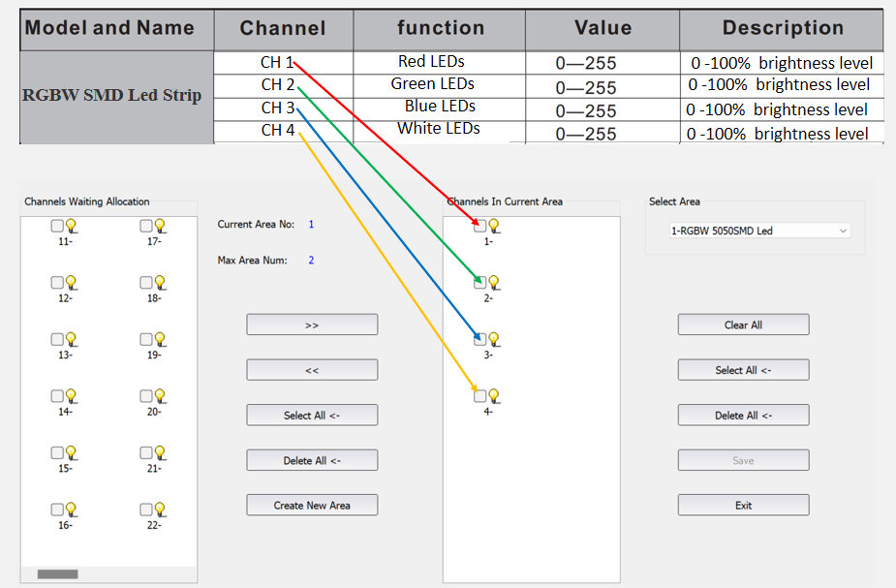Click the bulb icon for channel 15
This screenshot has width=896, height=588.
pyautogui.click(x=72, y=453)
